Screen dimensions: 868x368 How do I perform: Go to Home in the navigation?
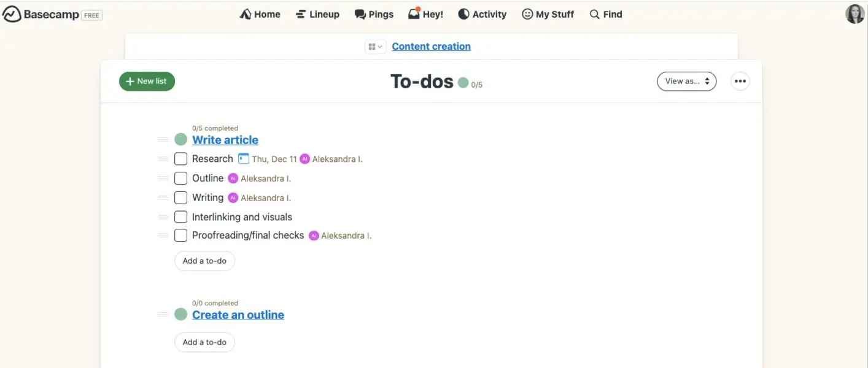[x=260, y=14]
